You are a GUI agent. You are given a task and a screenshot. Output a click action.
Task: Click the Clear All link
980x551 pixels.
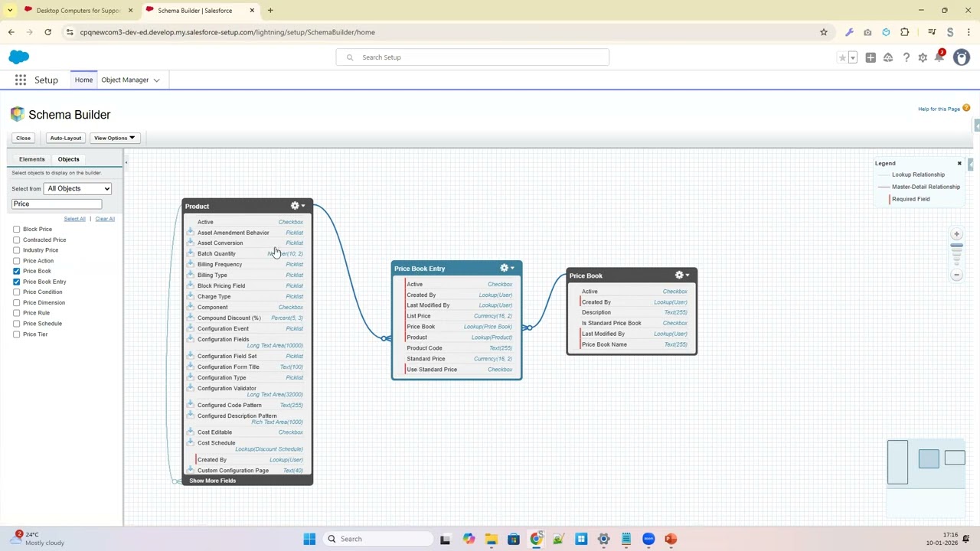(105, 219)
